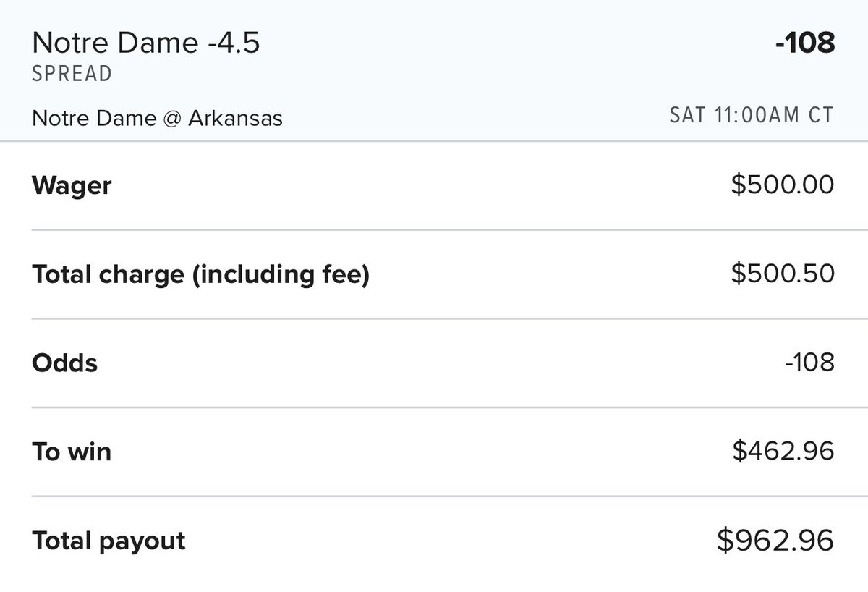Click the Wager row label
Screen dimensions: 868x592
pyautogui.click(x=72, y=186)
